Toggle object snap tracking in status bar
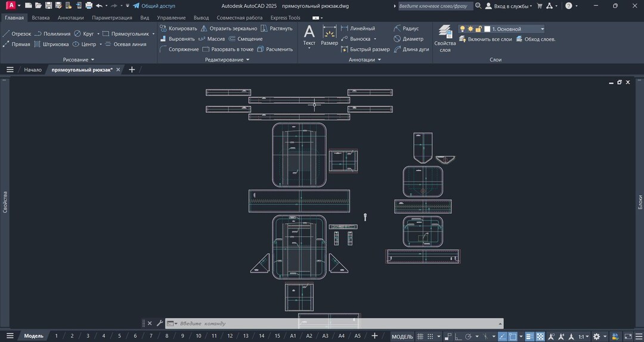The width and height of the screenshot is (644, 342). click(x=502, y=336)
